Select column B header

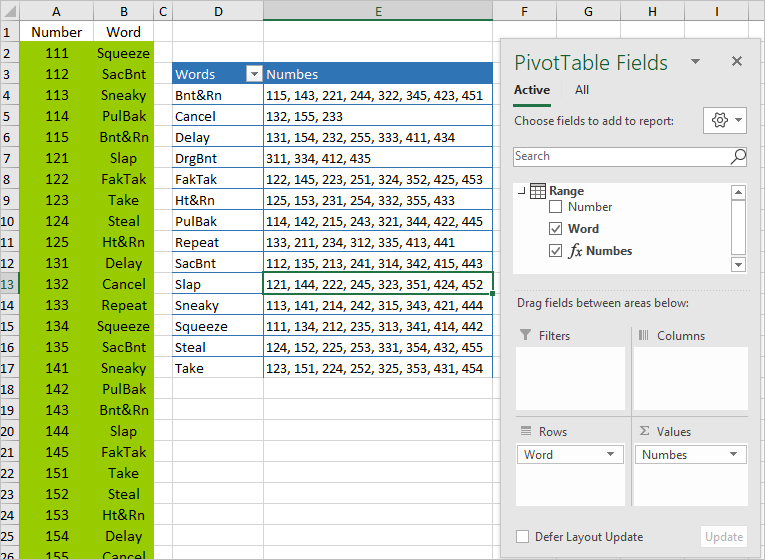(x=123, y=11)
